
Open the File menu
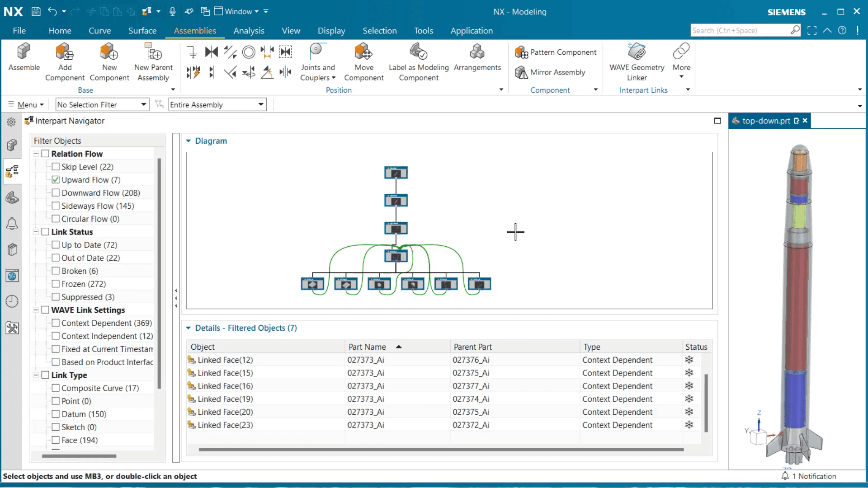(x=19, y=31)
